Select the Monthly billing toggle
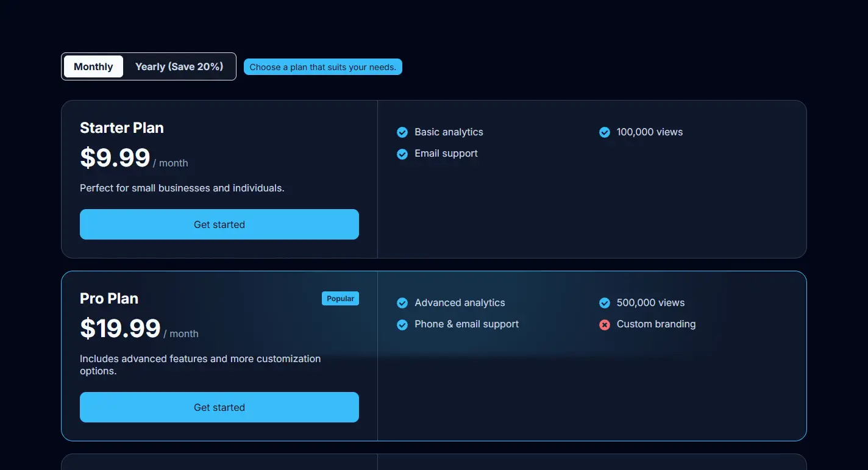 pyautogui.click(x=93, y=66)
